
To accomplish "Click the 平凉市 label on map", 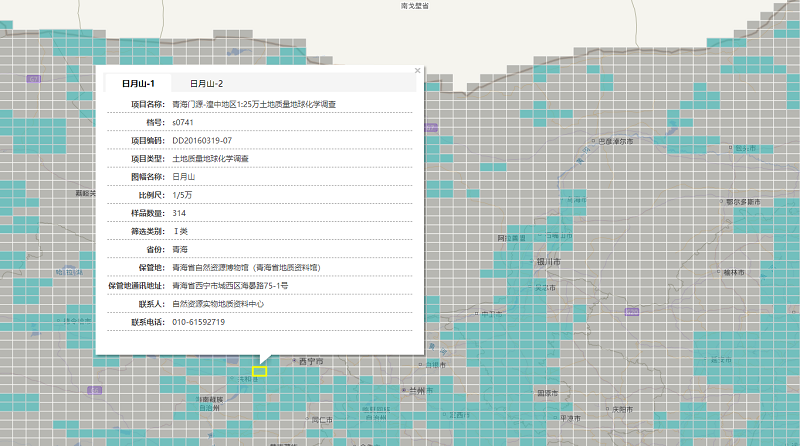I will click(x=570, y=418).
